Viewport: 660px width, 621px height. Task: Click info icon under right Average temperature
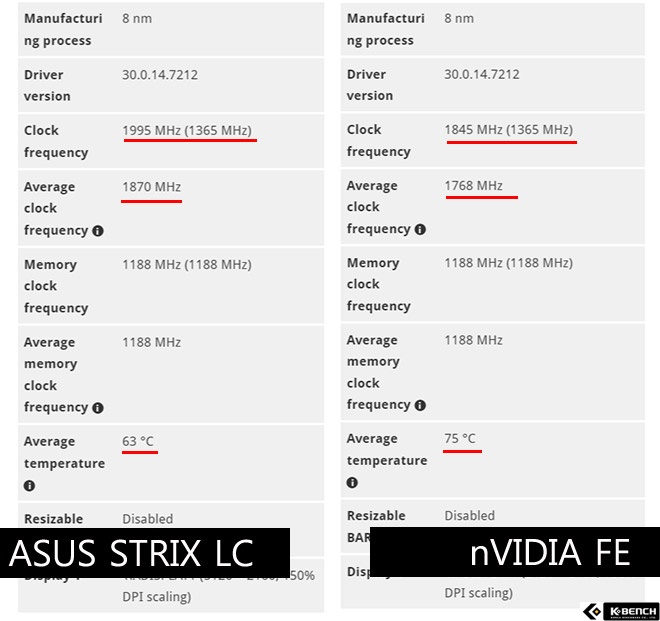[x=353, y=483]
